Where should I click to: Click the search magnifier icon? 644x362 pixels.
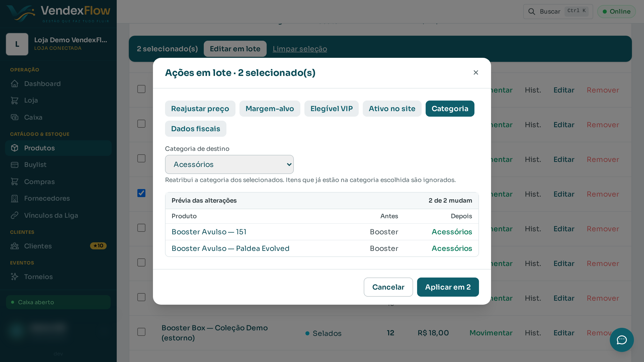point(532,12)
